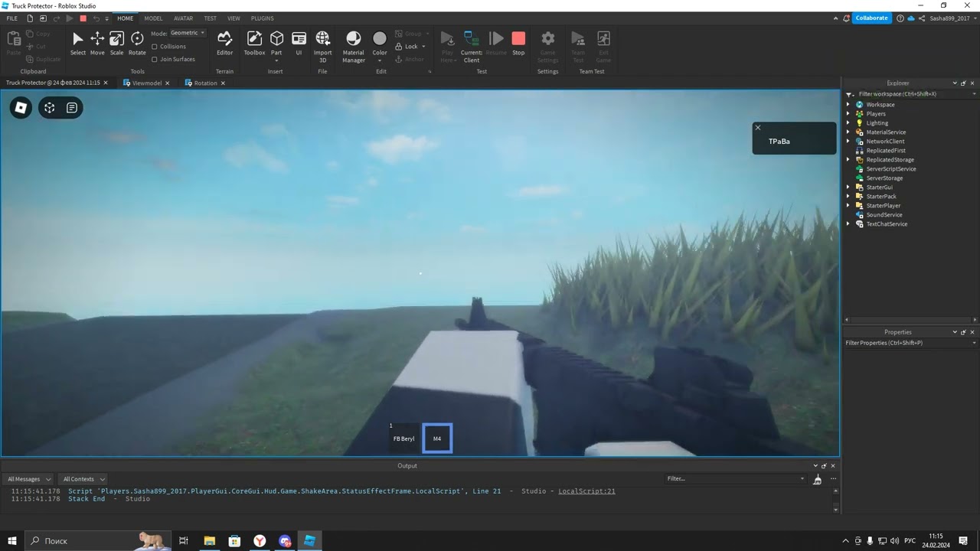This screenshot has width=980, height=551.
Task: Expand the StarterPlayer tree node
Action: tap(848, 206)
